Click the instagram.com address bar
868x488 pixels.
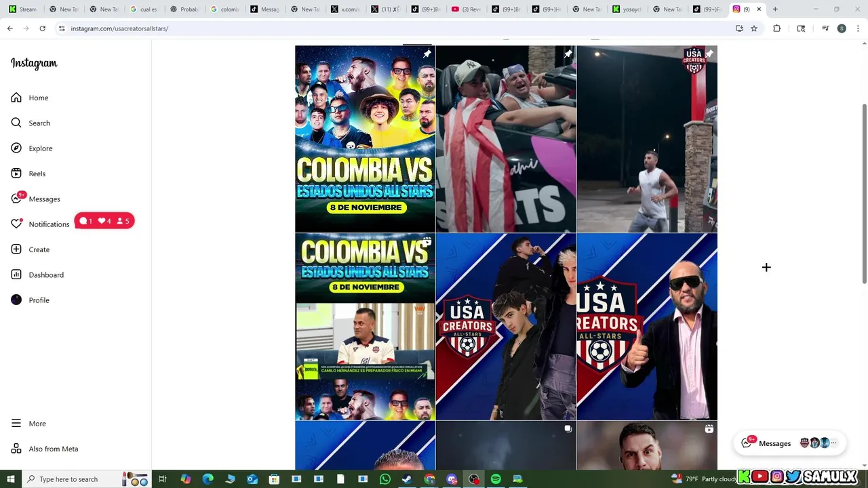[393, 28]
